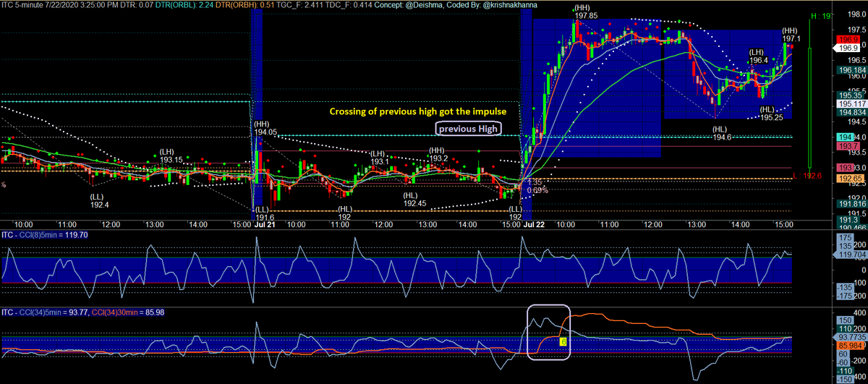Click the (LL) 192.4 swing label
The height and width of the screenshot is (384, 868).
click(x=99, y=200)
